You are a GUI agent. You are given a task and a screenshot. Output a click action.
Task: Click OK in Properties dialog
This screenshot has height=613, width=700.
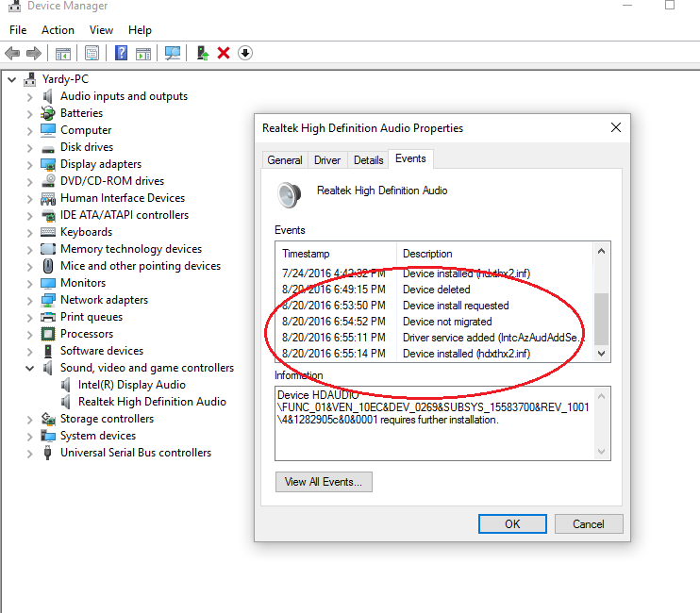[x=512, y=523]
